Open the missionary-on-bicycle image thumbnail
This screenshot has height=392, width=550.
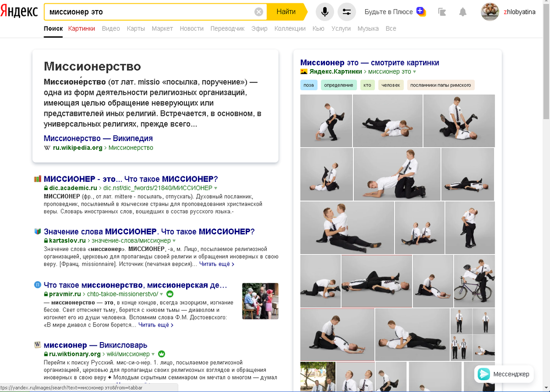click(x=474, y=281)
